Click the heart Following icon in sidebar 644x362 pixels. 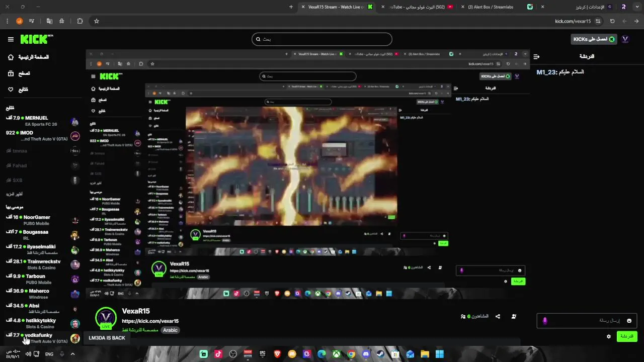[11, 89]
